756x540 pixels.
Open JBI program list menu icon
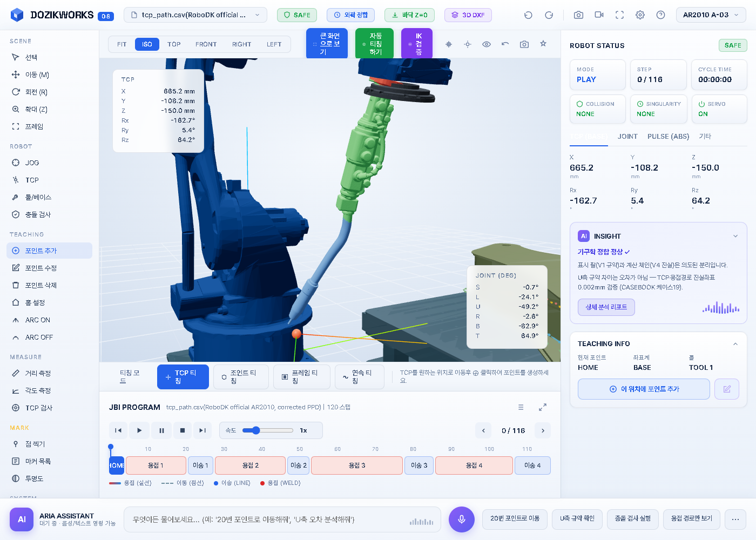[521, 407]
